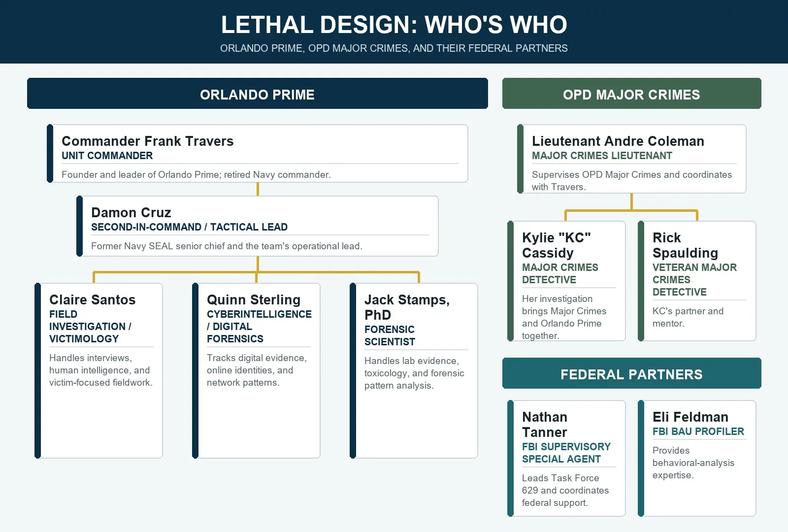Click 'Leads Task Force 629' description
Viewport: 788px width, 532px height.
(565, 491)
